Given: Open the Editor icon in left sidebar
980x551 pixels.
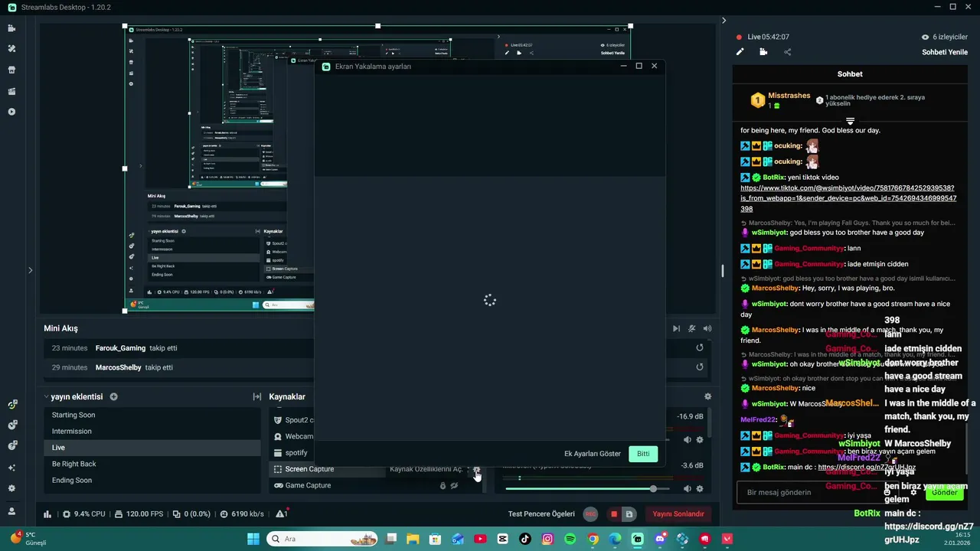Looking at the screenshot, I should coord(11,28).
